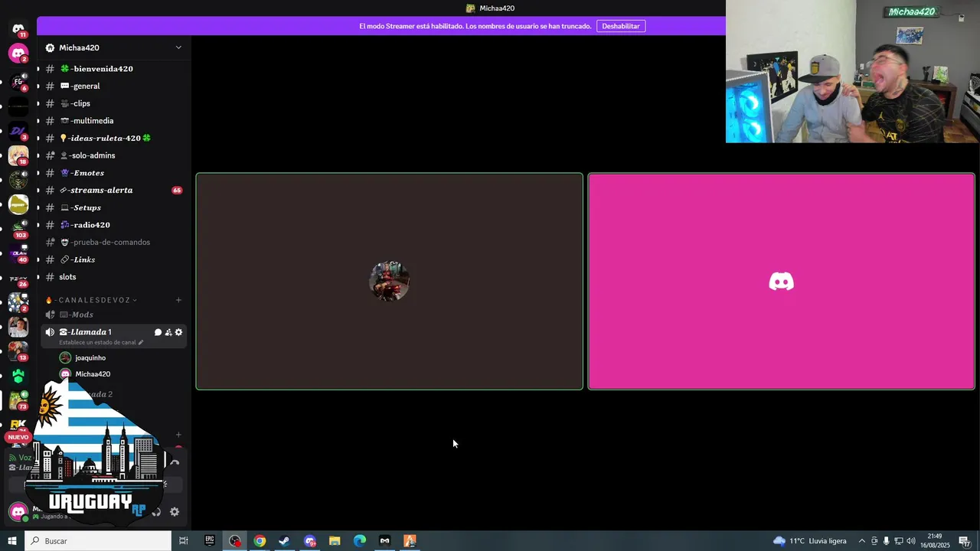Expand threads arrow beside clips channel

[38, 103]
